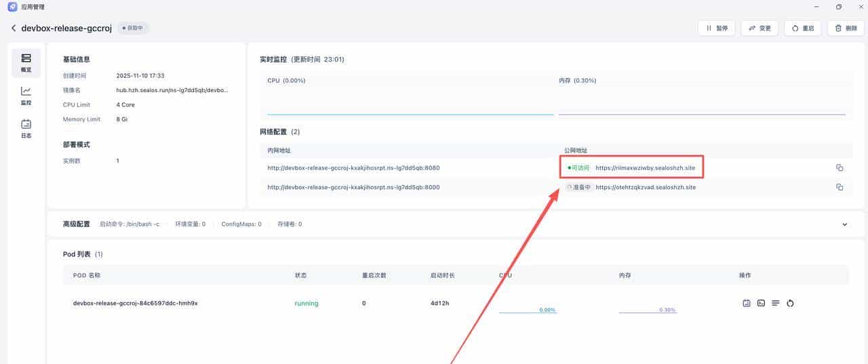Click the 获取中 status badge in header
Screen dimensions: 868x364
133,28
